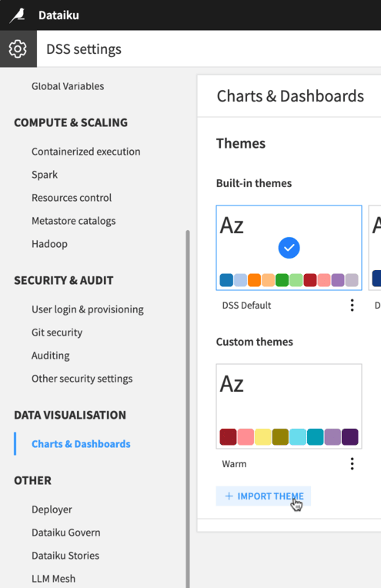The image size is (381, 588).
Task: Click the blue checkmark on the DSS Default theme
Action: coord(289,248)
